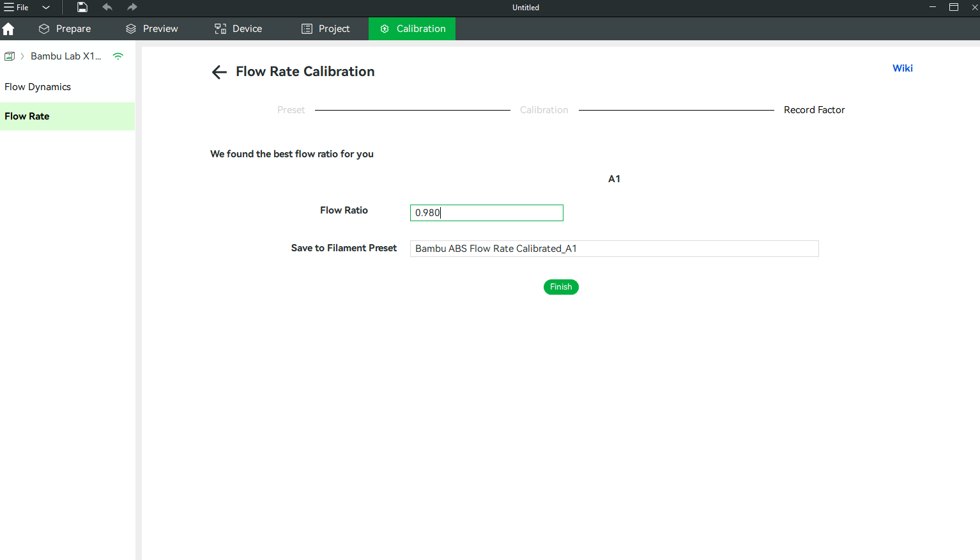Click the Flow Ratio input field
The height and width of the screenshot is (560, 980).
(486, 212)
